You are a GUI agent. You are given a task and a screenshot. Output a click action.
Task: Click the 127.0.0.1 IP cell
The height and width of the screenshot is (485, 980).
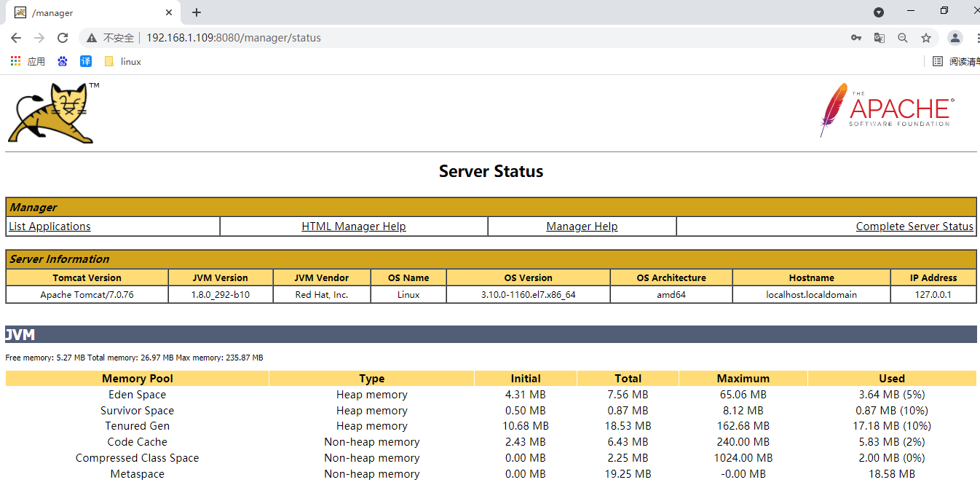click(x=933, y=295)
